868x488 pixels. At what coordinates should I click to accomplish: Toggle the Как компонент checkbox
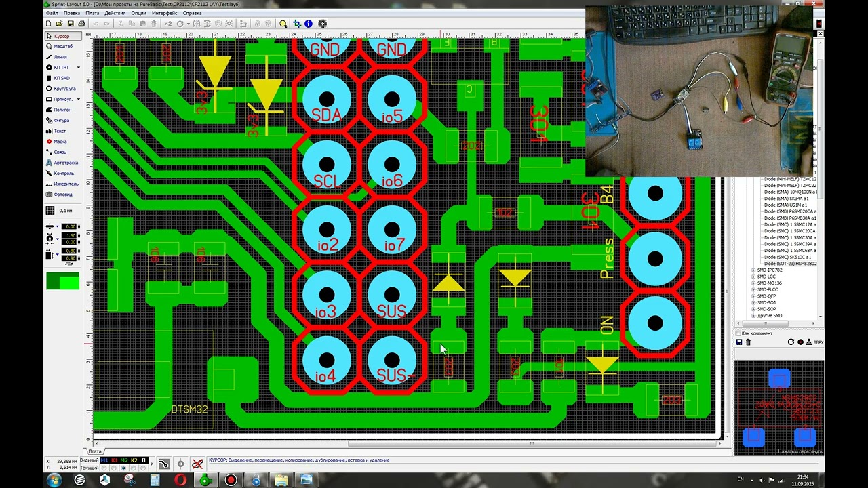pyautogui.click(x=738, y=333)
